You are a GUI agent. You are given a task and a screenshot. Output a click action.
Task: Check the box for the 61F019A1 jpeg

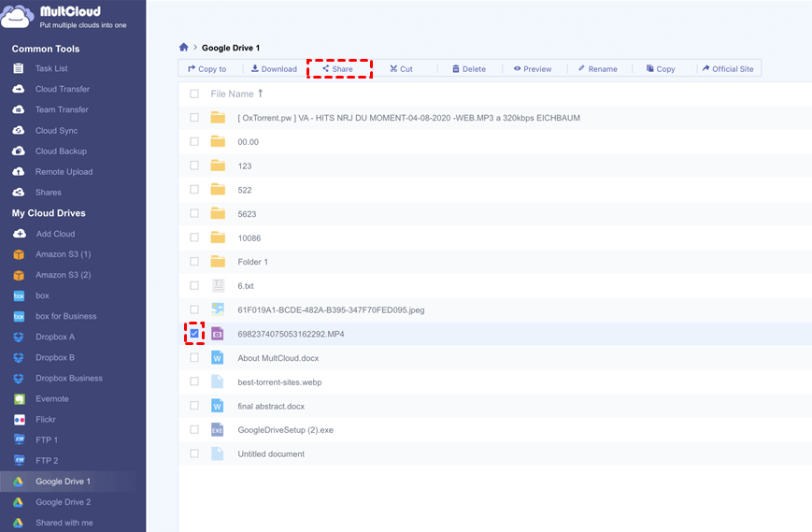pyautogui.click(x=194, y=309)
